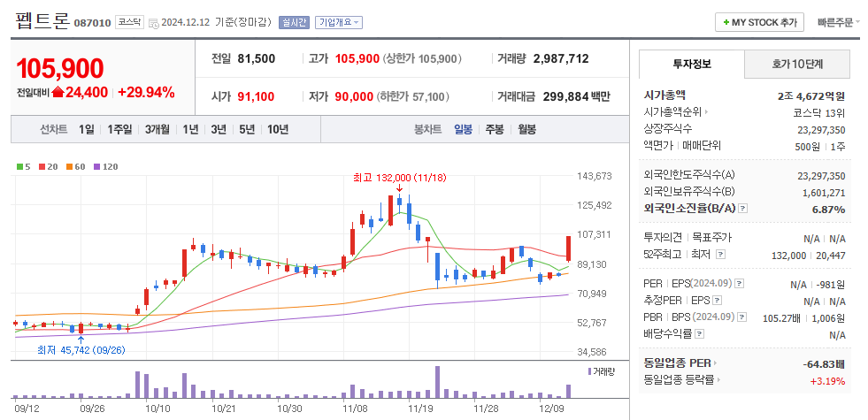Click the PER EPS help question icon
The height and width of the screenshot is (420, 868).
[739, 283]
